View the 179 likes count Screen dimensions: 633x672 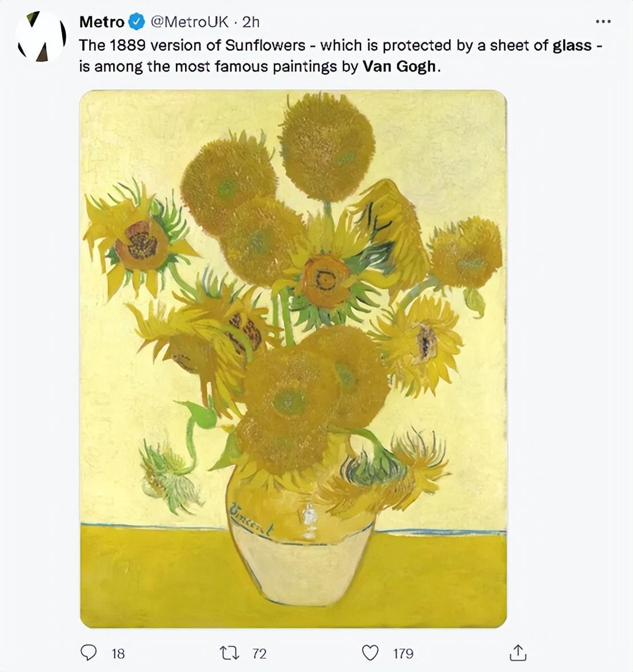tap(403, 654)
